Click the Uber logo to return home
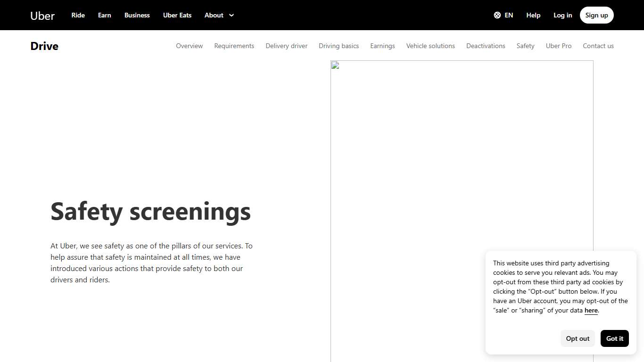644x362 pixels. tap(42, 16)
